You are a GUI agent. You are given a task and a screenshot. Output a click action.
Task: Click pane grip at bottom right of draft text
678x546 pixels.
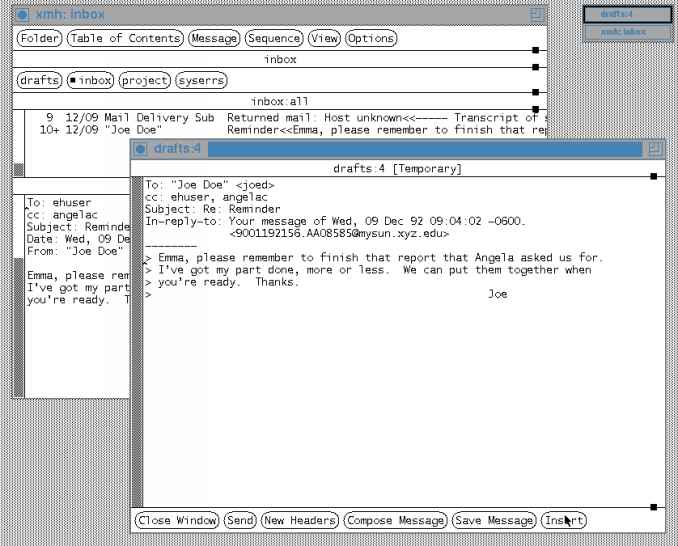653,507
